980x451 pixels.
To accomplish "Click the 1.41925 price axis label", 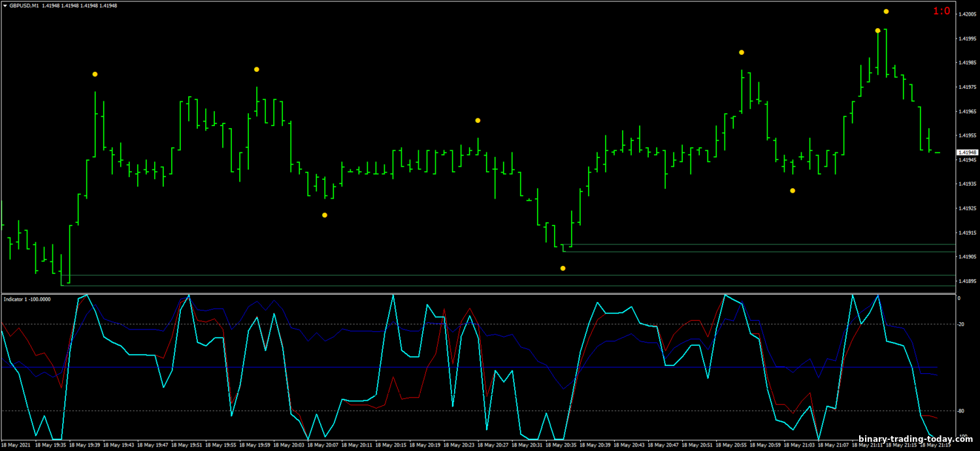I will [x=967, y=209].
